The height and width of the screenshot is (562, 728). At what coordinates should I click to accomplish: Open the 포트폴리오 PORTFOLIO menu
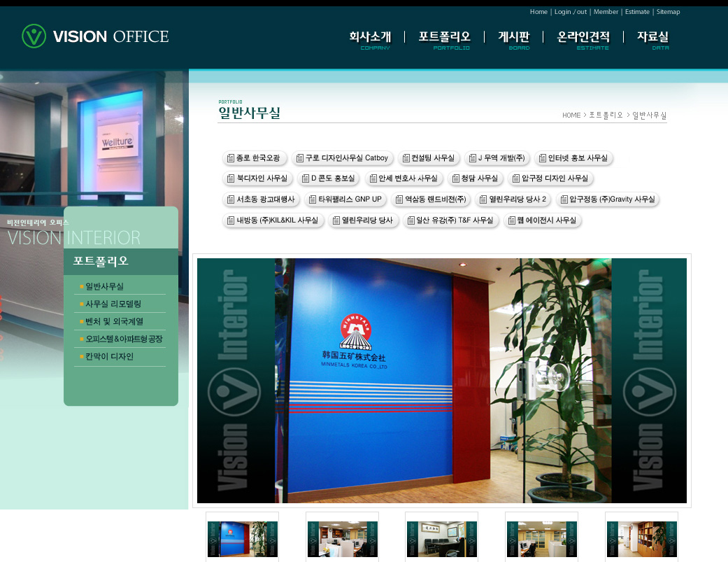coord(445,40)
